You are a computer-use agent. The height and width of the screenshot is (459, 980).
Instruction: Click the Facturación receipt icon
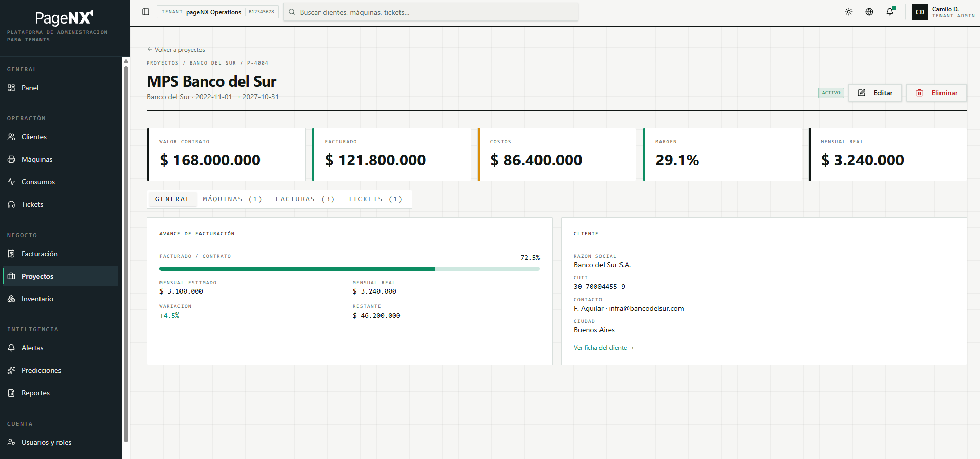tap(11, 254)
